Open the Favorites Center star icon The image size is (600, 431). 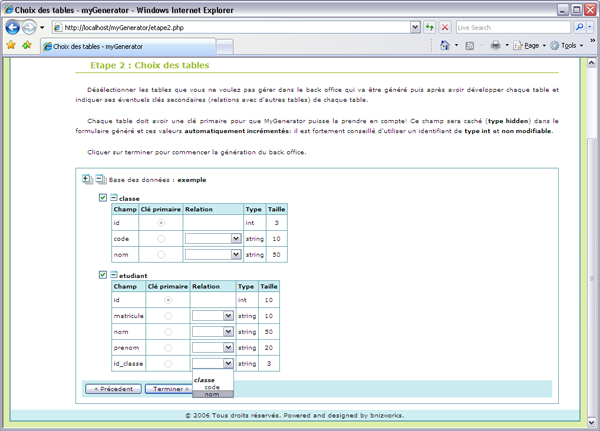[11, 46]
